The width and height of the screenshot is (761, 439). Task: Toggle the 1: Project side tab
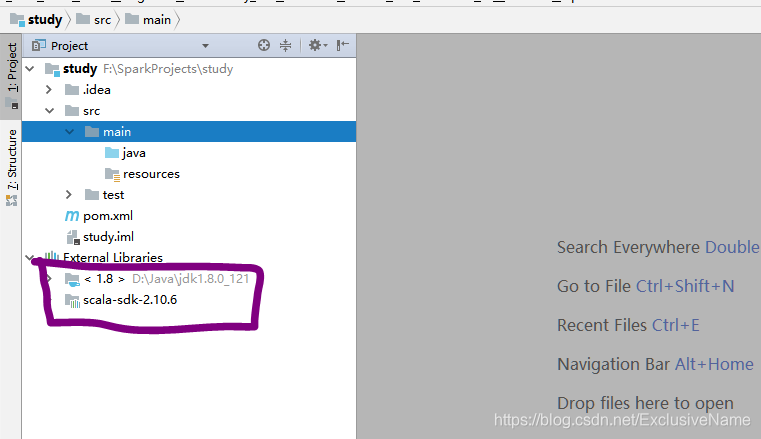pos(11,77)
